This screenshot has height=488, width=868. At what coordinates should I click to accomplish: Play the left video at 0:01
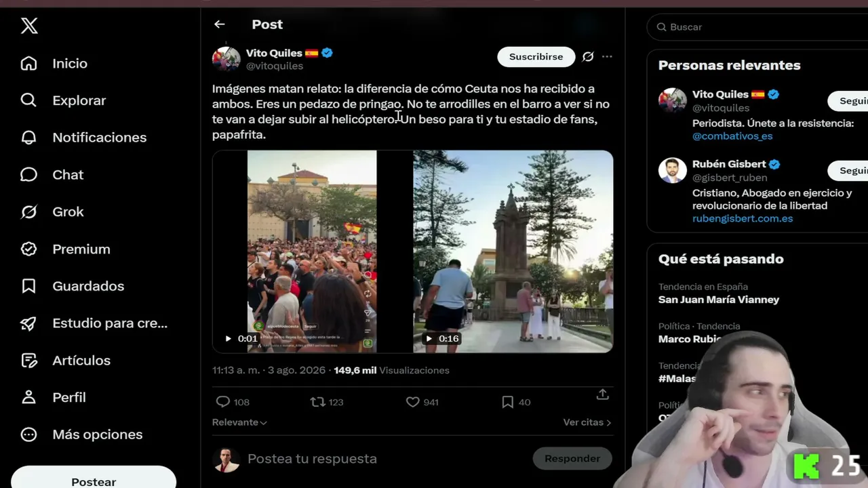(x=228, y=339)
